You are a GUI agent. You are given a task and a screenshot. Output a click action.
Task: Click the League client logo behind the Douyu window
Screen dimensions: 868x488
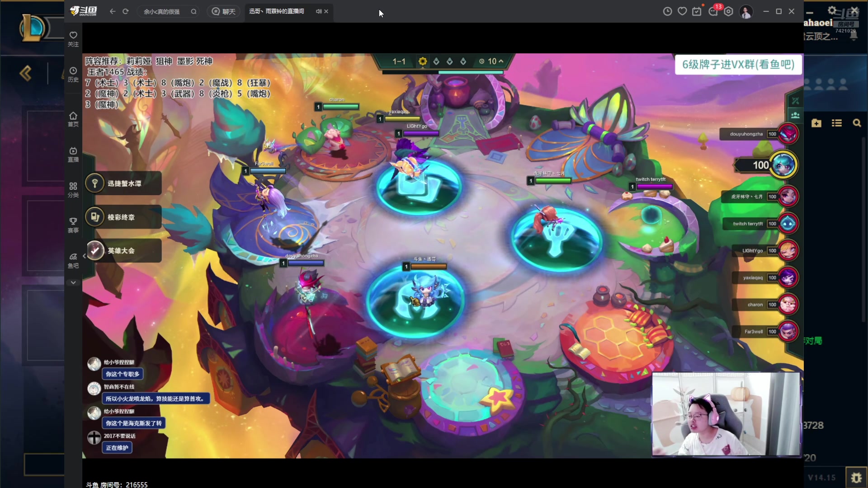point(33,28)
